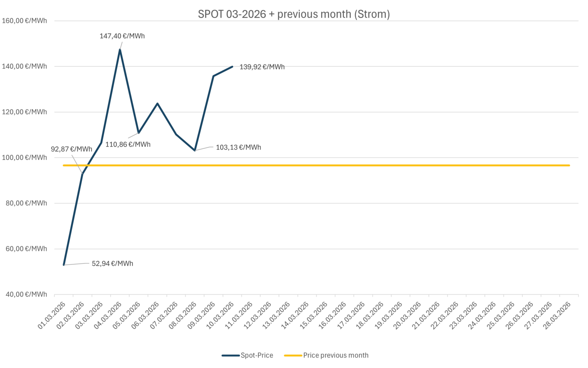This screenshot has height=368, width=588.
Task: Click the 40,00 €/MWh y-axis label
Action: pyautogui.click(x=26, y=294)
